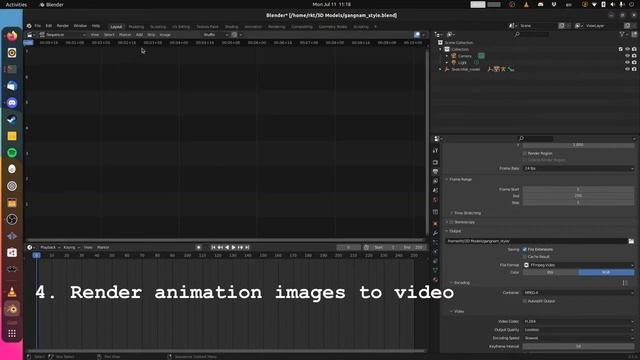Viewport: 640px width, 360px height.
Task: Browse output folder with the folder icon
Action: tap(631, 241)
